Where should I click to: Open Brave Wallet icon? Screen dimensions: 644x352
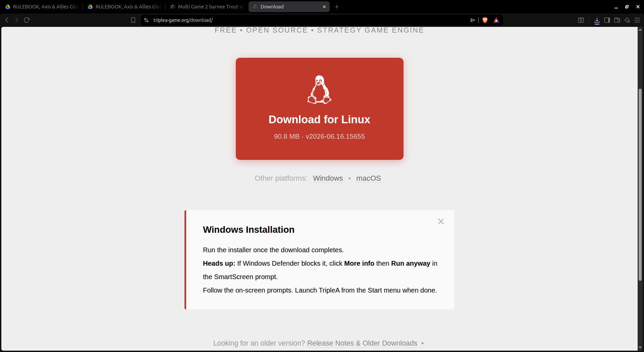pos(617,20)
